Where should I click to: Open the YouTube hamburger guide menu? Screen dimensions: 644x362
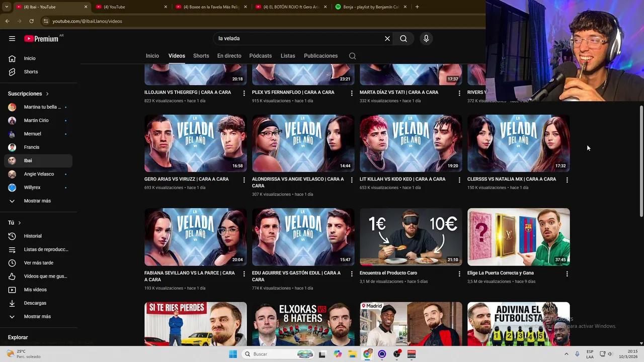(x=12, y=39)
